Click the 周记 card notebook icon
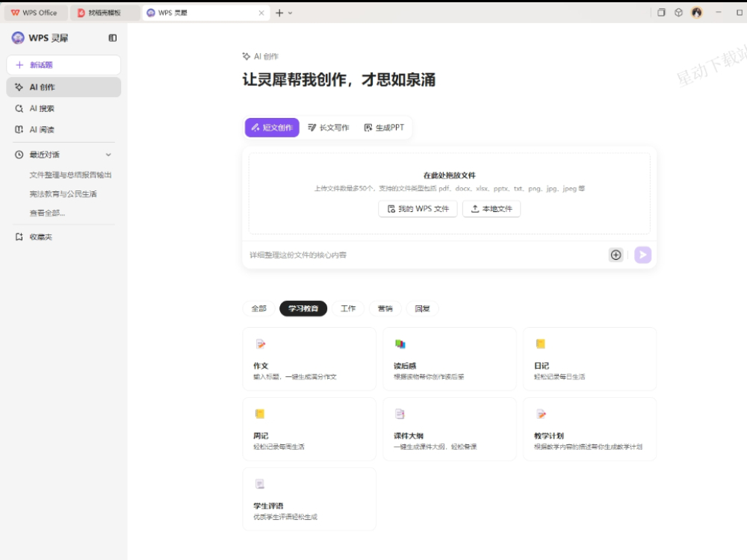The height and width of the screenshot is (560, 747). (260, 414)
